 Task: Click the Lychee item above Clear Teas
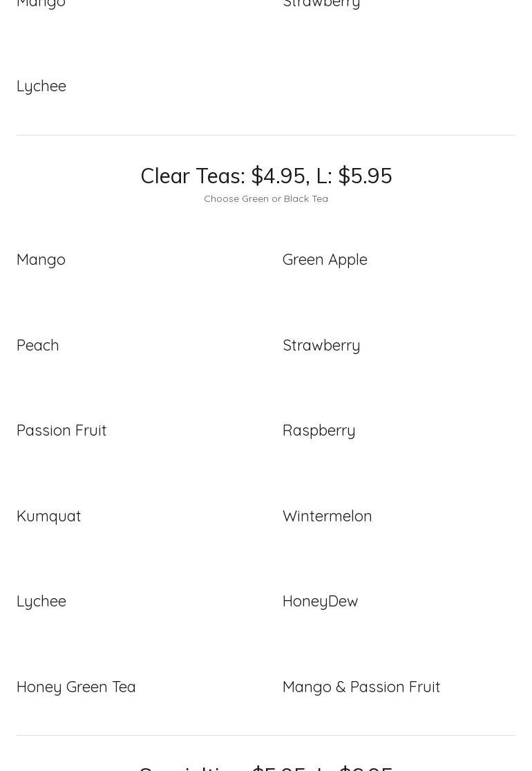(41, 86)
